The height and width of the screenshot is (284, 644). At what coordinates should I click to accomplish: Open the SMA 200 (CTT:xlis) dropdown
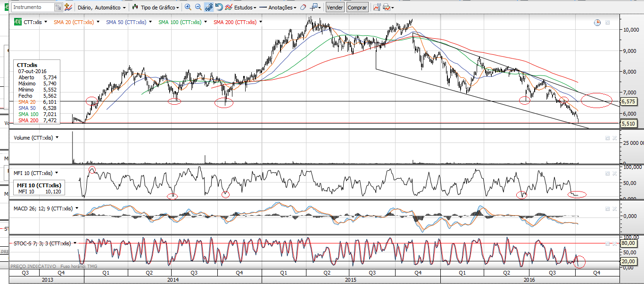tap(261, 22)
